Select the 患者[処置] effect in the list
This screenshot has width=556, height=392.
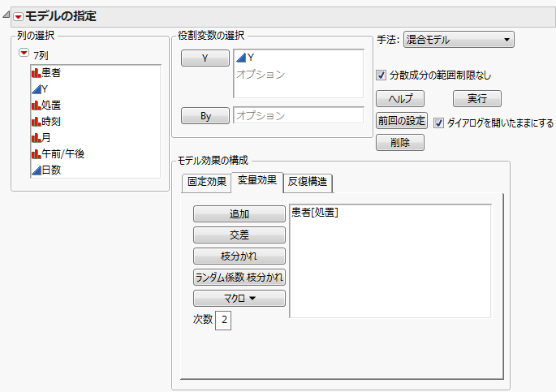[315, 212]
